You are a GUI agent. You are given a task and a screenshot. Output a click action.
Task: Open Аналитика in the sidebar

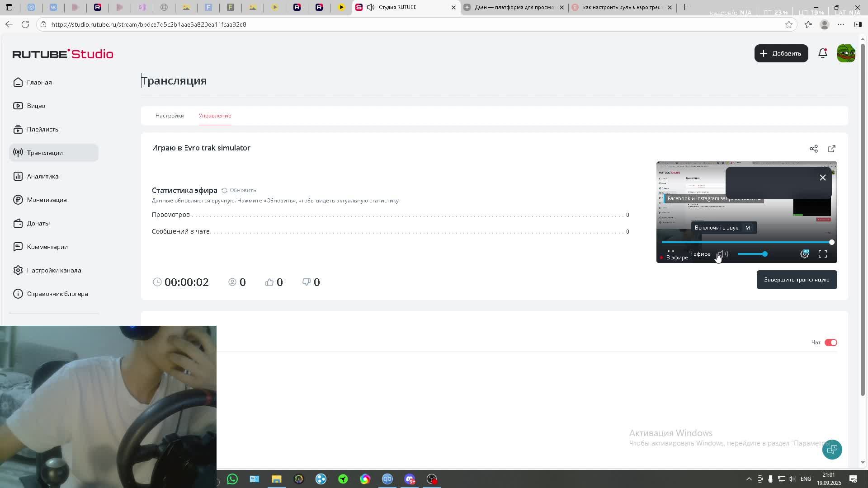[x=42, y=176]
